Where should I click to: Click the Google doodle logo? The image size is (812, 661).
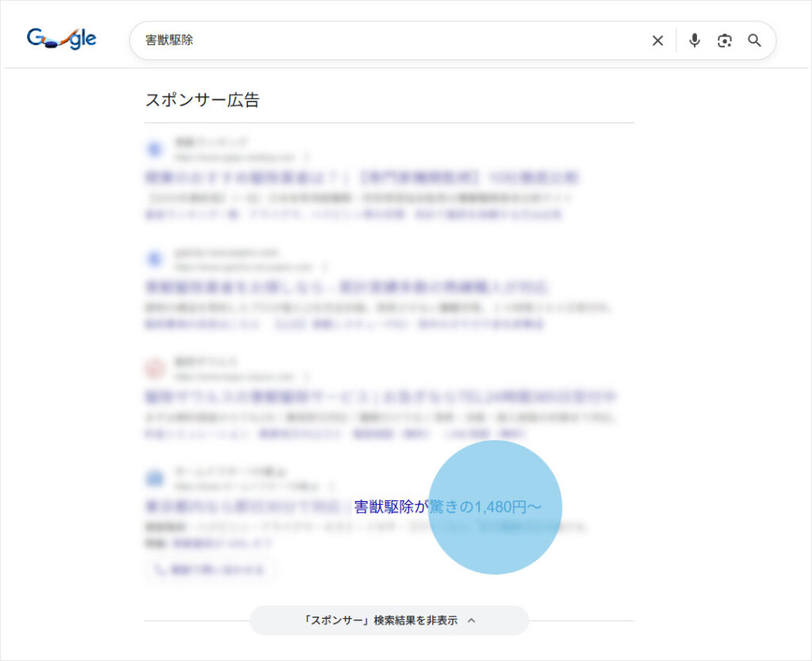[61, 39]
